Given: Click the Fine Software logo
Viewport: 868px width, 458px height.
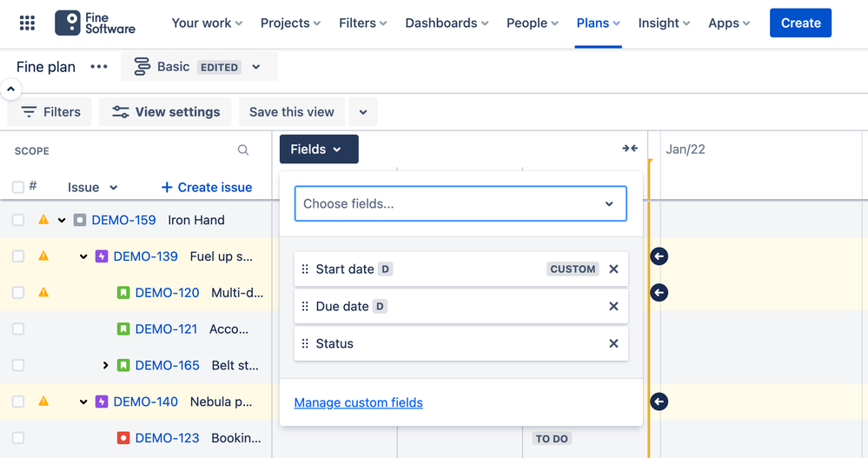Looking at the screenshot, I should pos(95,23).
